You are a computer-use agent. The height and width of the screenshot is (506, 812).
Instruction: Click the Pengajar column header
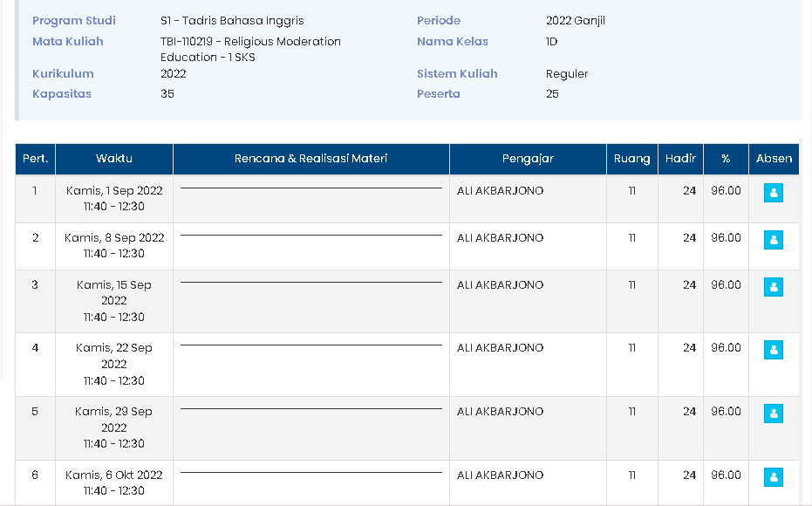pos(528,159)
